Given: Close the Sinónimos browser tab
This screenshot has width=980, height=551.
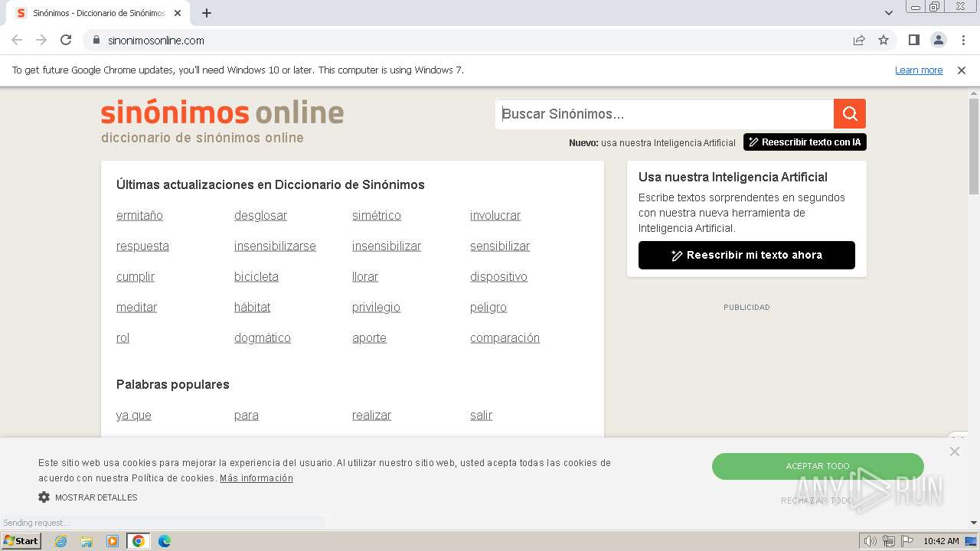Looking at the screenshot, I should [178, 13].
